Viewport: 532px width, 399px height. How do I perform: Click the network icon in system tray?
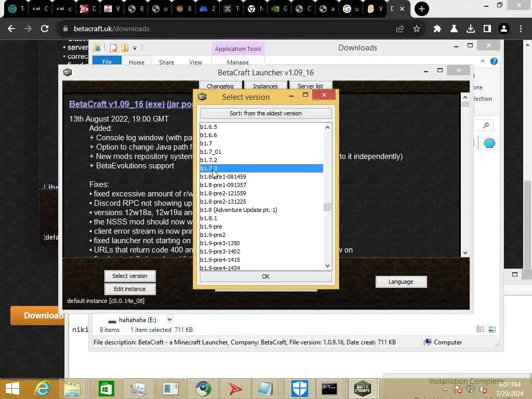pos(471,390)
